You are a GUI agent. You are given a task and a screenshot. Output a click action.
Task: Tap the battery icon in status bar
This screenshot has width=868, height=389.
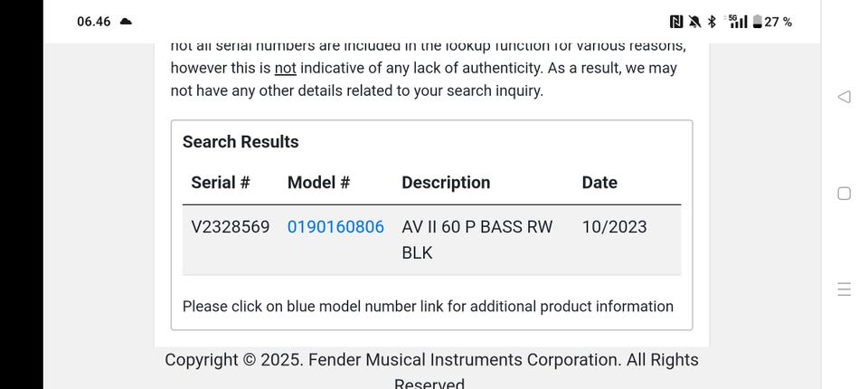click(757, 22)
